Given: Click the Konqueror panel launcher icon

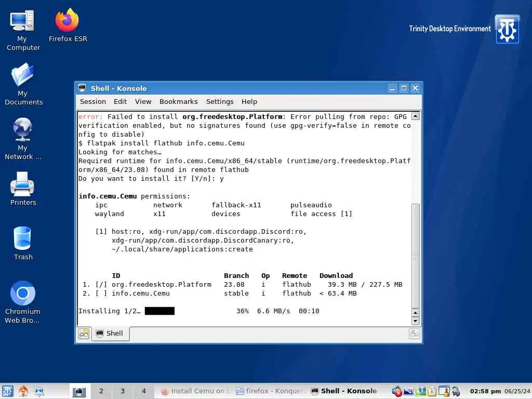Looking at the screenshot, I should [38, 391].
